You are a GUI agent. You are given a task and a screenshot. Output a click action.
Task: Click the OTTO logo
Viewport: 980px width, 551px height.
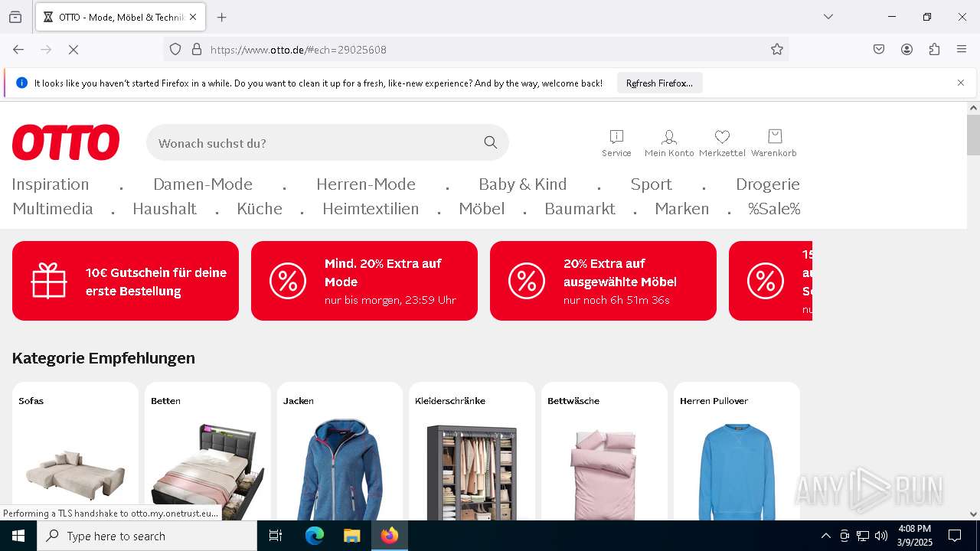66,142
